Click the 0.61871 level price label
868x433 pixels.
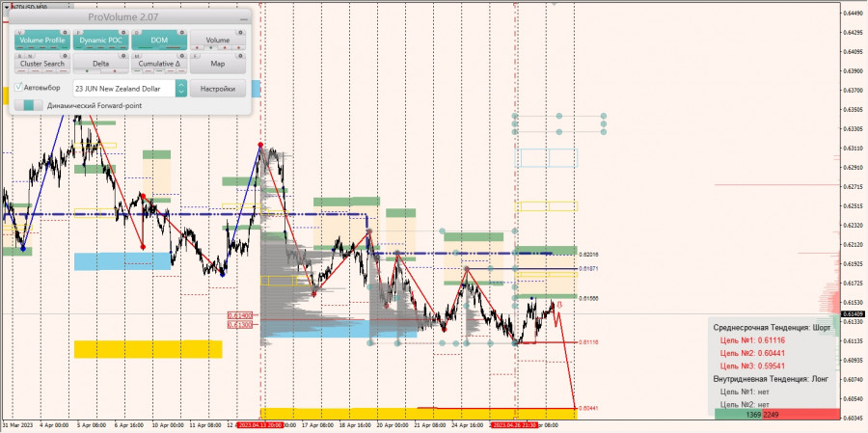coord(588,268)
